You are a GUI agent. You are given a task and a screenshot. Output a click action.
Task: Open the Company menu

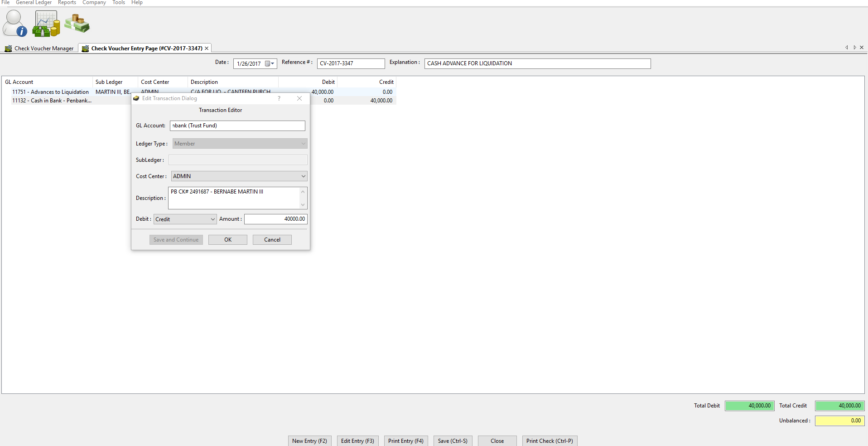click(94, 3)
